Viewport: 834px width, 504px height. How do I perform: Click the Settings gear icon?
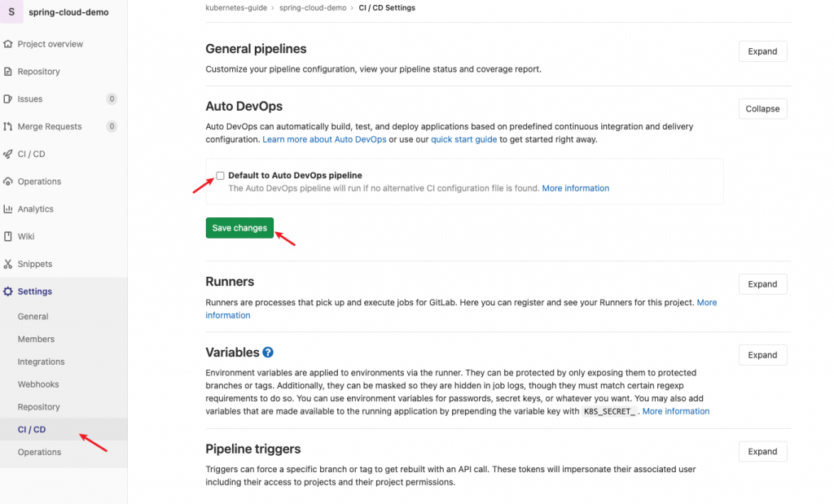click(8, 291)
